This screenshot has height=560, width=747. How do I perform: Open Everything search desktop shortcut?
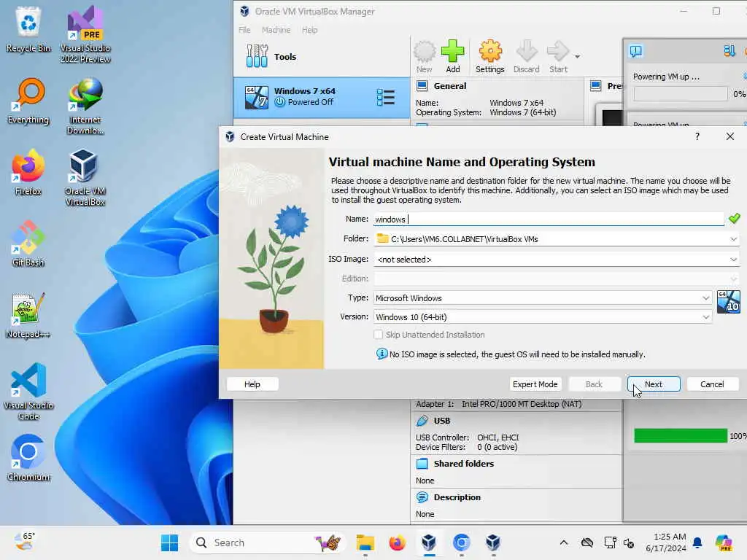click(x=28, y=101)
